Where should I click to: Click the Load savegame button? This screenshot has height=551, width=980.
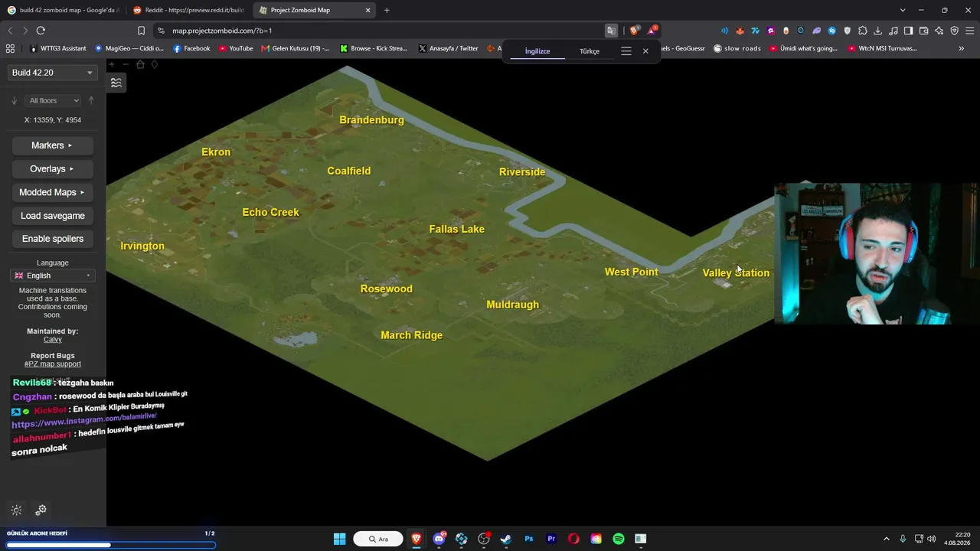pos(52,216)
